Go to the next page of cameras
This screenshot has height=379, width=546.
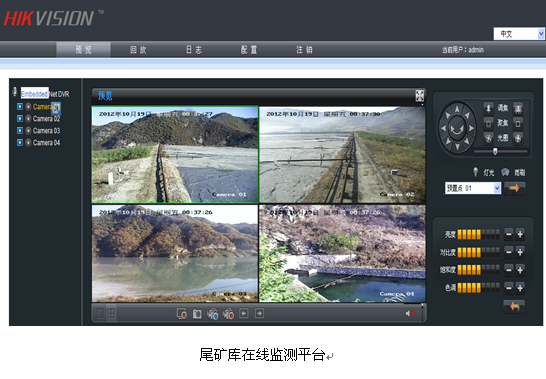tap(259, 314)
